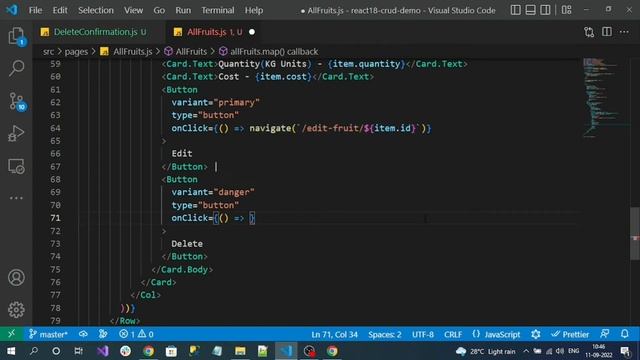The width and height of the screenshot is (640, 360).
Task: Open the Run and Debug view
Action: [16, 133]
